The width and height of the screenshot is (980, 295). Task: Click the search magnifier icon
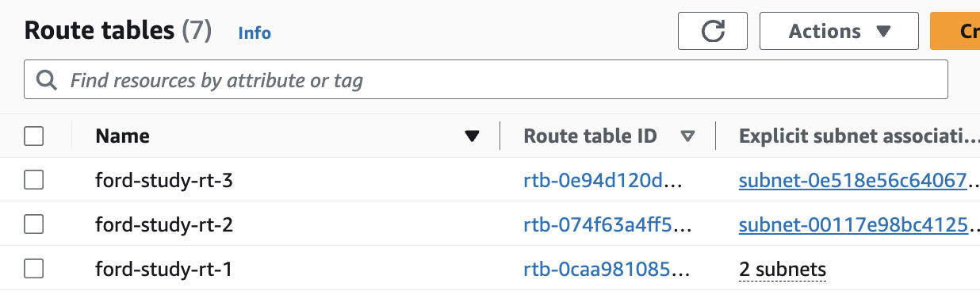(x=47, y=80)
